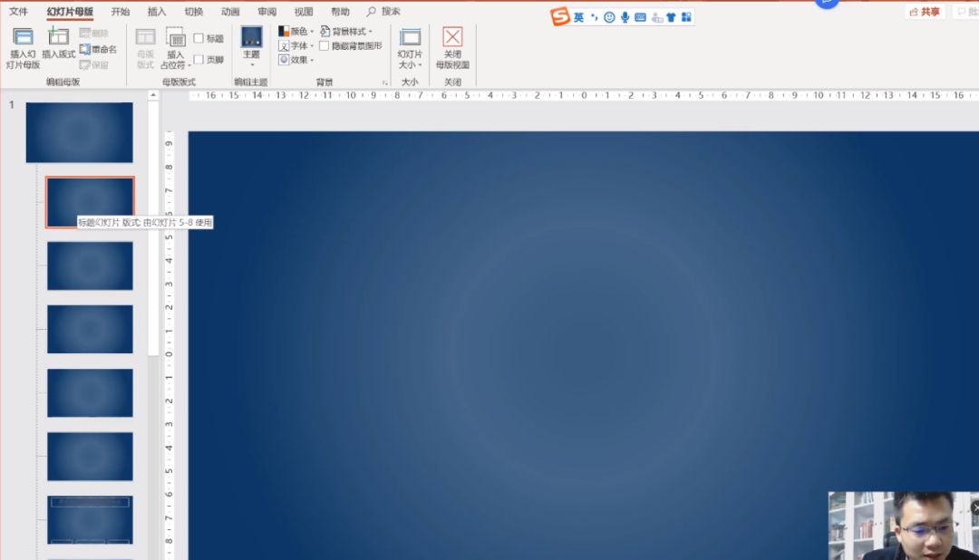Open the Themes (主题) gallery
Screen dimensions: 979x560
(252, 47)
